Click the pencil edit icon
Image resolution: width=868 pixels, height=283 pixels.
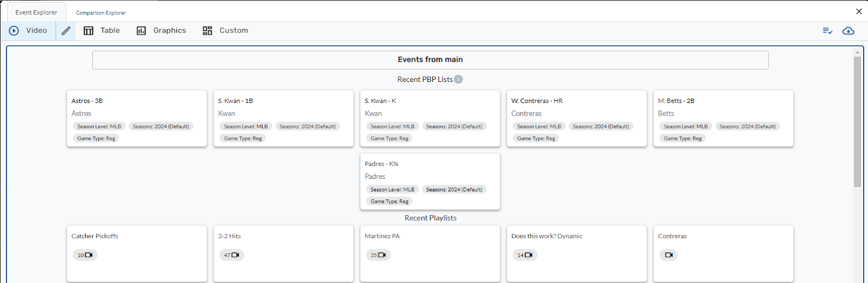[x=66, y=31]
